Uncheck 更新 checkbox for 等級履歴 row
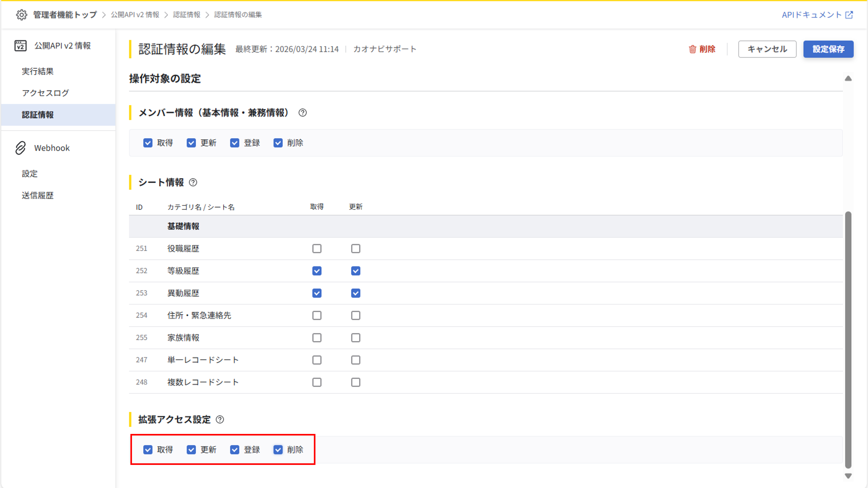Screen dimensions: 868x488 click(355, 271)
